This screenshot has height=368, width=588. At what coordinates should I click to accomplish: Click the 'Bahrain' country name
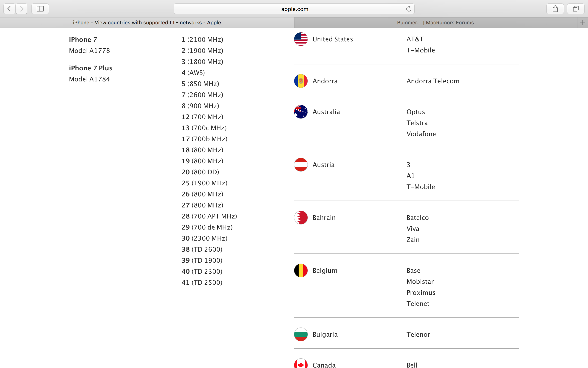pyautogui.click(x=324, y=218)
